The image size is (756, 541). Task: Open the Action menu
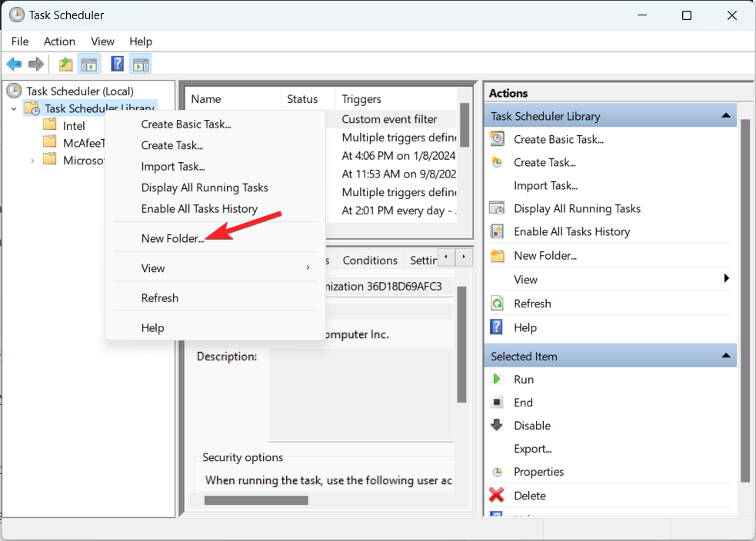(59, 41)
